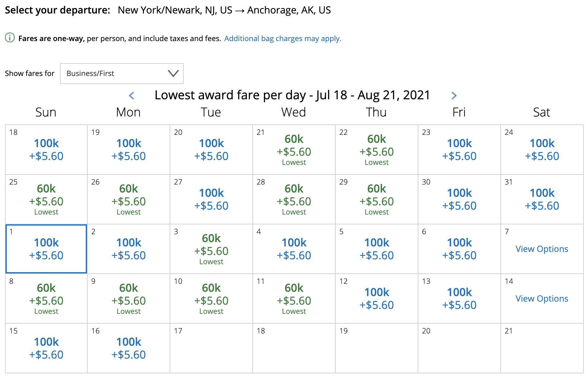This screenshot has height=377, width=588.
Task: Choose the August 11 60k lowest fare
Action: [294, 299]
